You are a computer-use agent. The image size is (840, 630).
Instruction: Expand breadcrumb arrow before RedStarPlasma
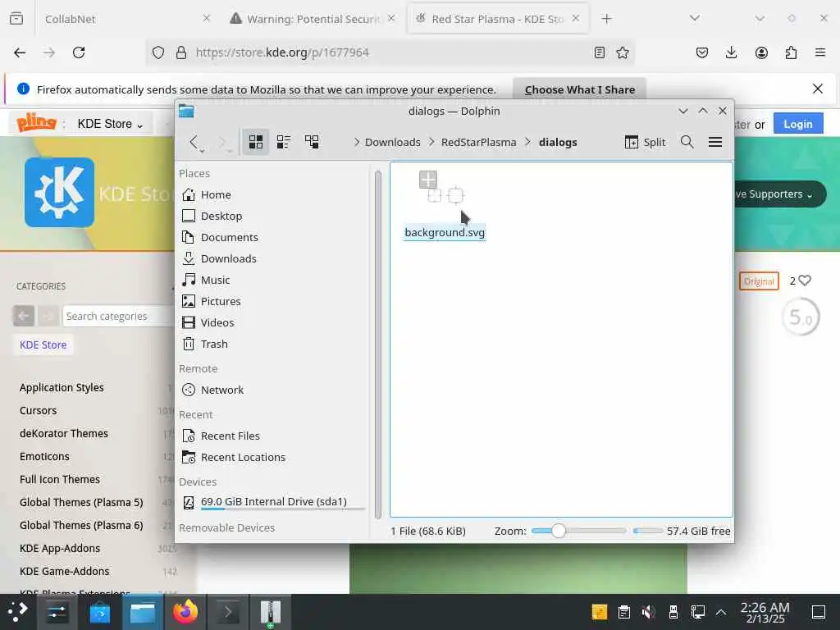[x=431, y=142]
